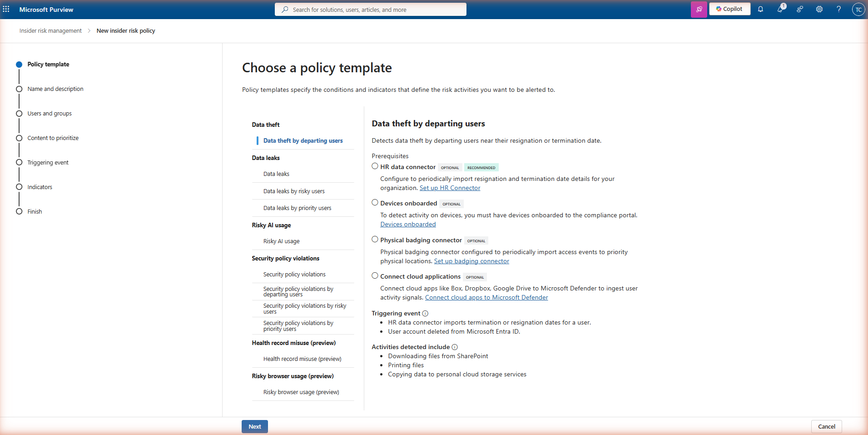The image size is (868, 435).
Task: Switch to the Risky AI usage template
Action: pyautogui.click(x=281, y=241)
